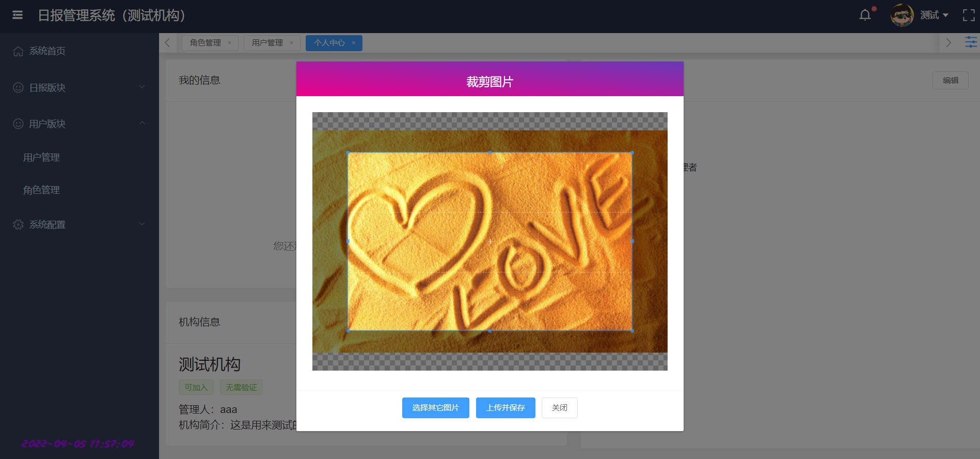Click the crop box right edge midpoint handle

pyautogui.click(x=632, y=241)
